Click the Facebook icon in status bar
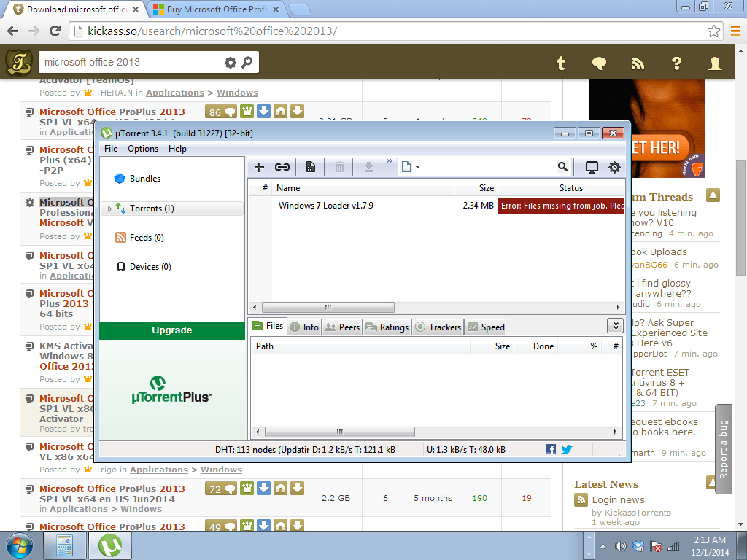The image size is (747, 560). [x=551, y=450]
